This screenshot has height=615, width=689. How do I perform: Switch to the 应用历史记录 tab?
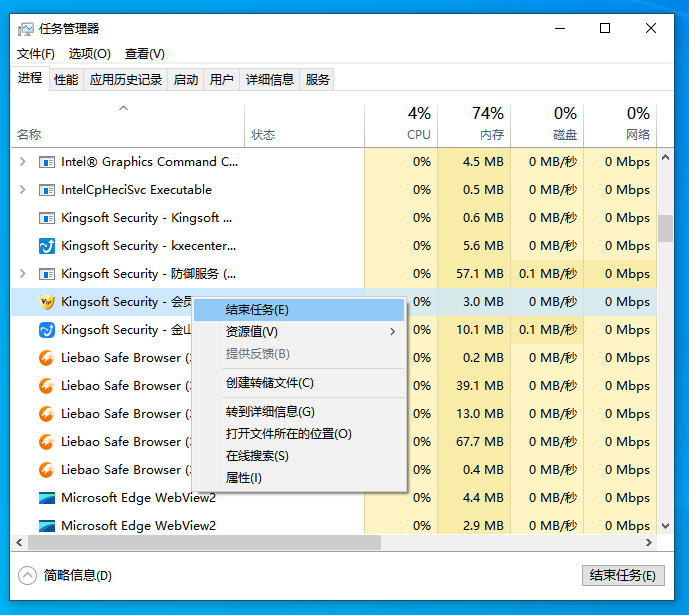point(126,80)
